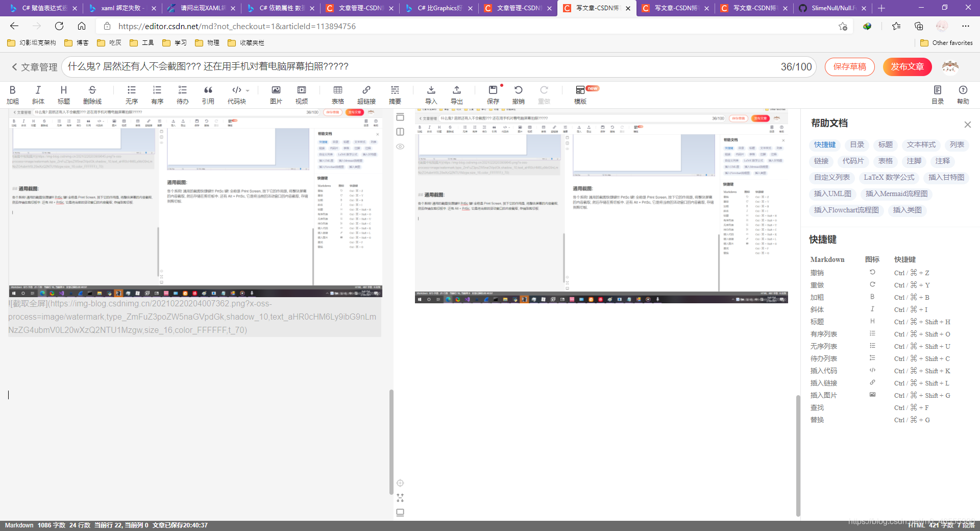Insert todo list with 待办 icon
980x531 pixels.
pos(183,95)
